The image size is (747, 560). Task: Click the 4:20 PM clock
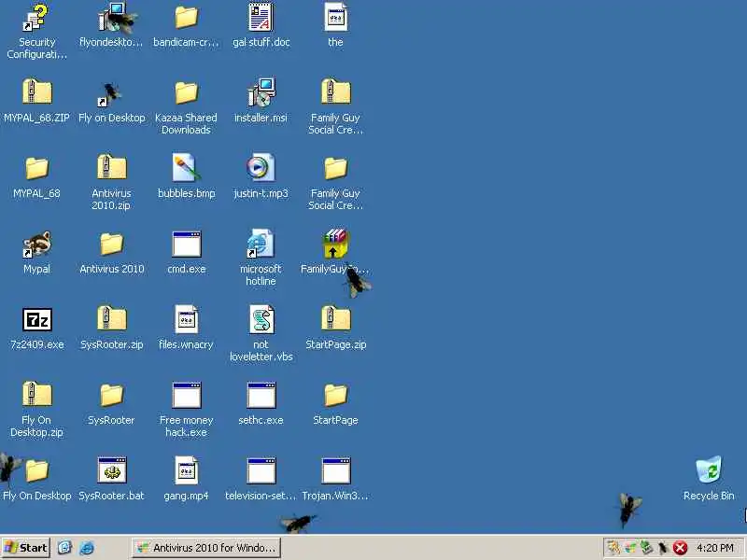(715, 548)
